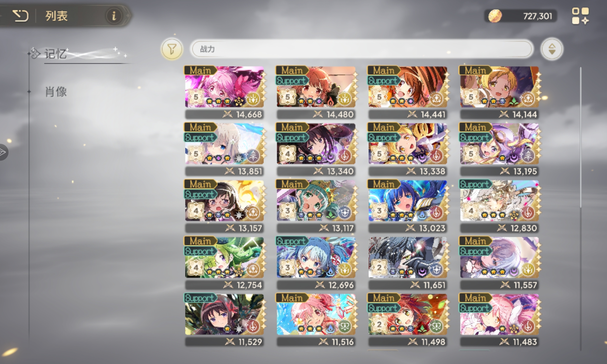Select the 记忆 tab
Viewport: 607px width, 364px height.
point(56,54)
